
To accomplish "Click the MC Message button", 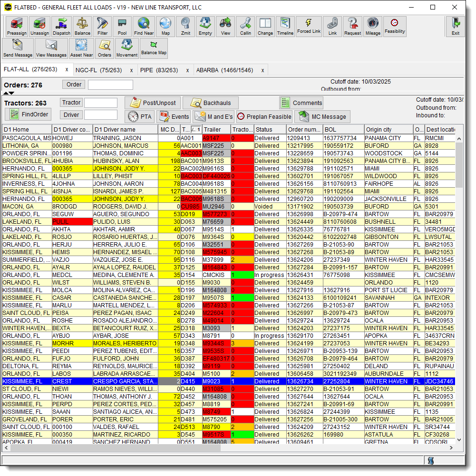I will pos(322,116).
